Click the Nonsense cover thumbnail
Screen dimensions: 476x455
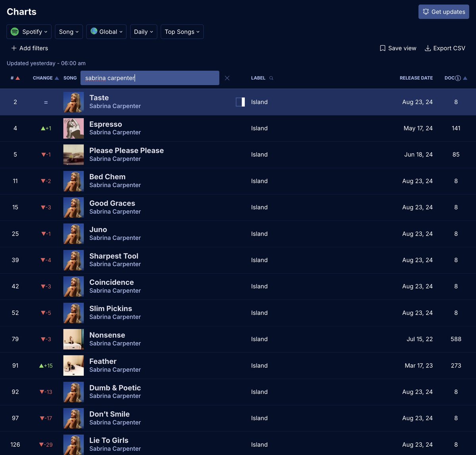[74, 339]
